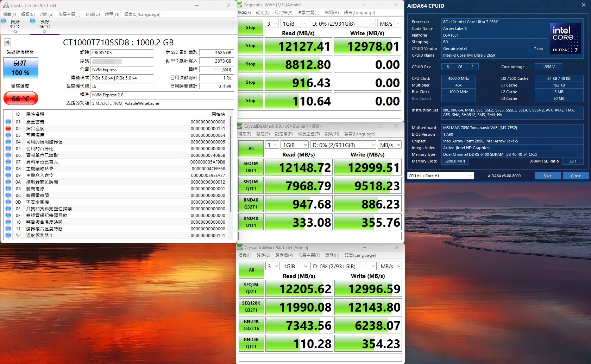Image resolution: width=591 pixels, height=364 pixels.
Task: Click the red 66°C drive temperature indicator
Action: point(20,98)
